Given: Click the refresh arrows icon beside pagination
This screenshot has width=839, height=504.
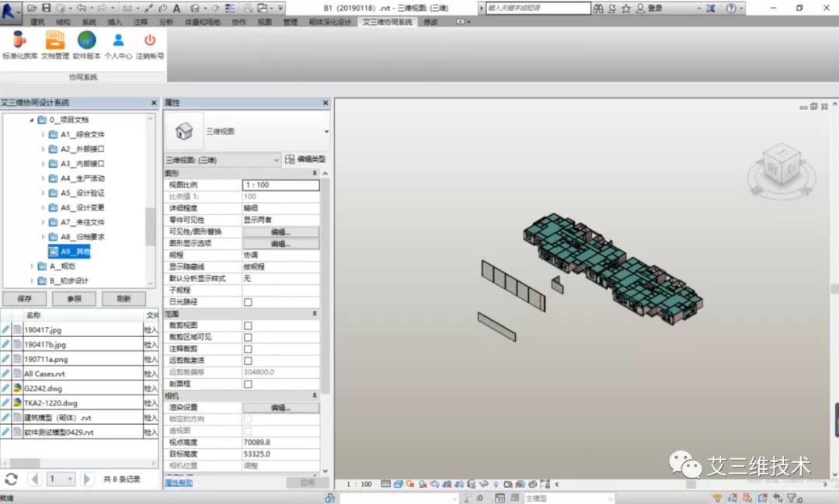Looking at the screenshot, I should (x=11, y=479).
